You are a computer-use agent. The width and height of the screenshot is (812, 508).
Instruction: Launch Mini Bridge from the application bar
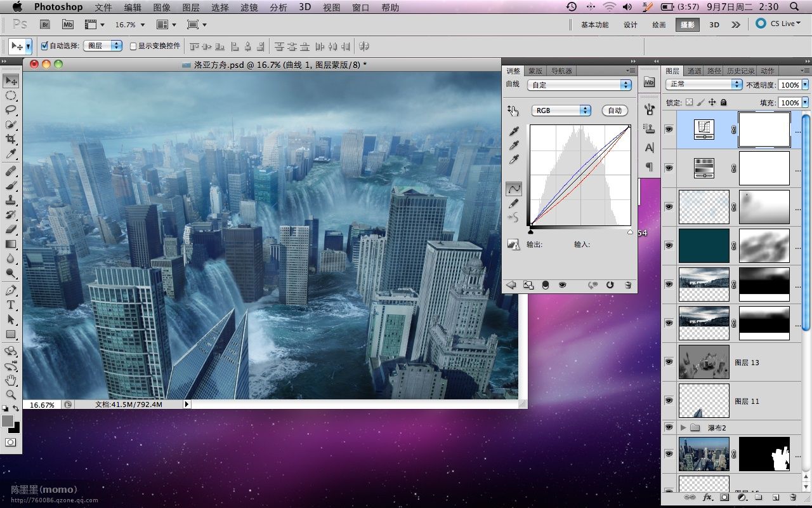click(68, 24)
